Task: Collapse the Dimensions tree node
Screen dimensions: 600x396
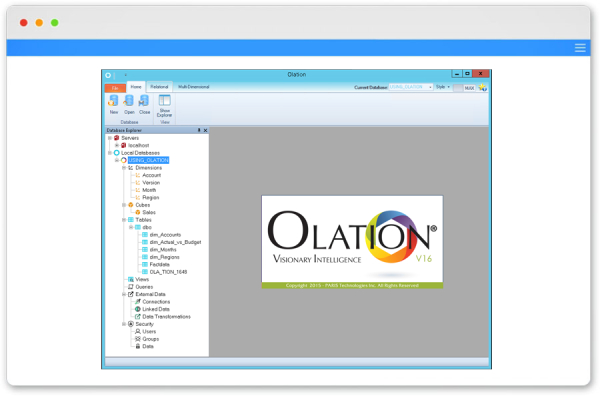Action: coord(124,168)
